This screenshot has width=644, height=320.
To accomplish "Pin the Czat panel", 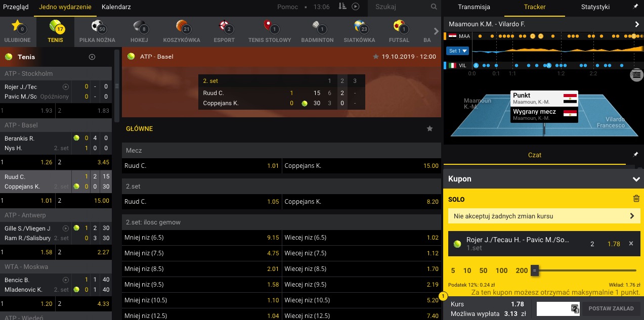I will [x=636, y=154].
